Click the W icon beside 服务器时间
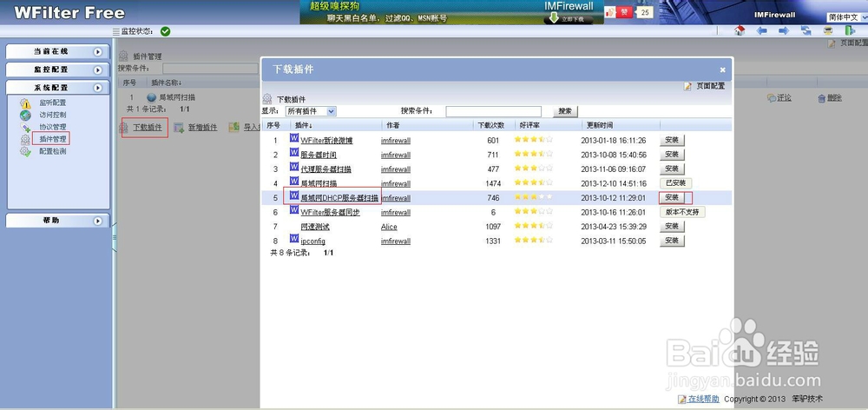The height and width of the screenshot is (410, 868). (x=294, y=152)
